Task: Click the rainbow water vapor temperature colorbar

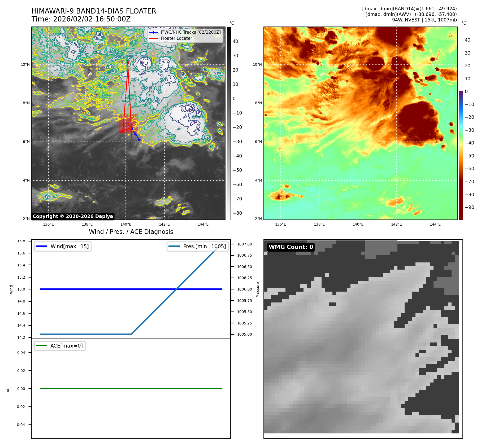Action: [461, 123]
